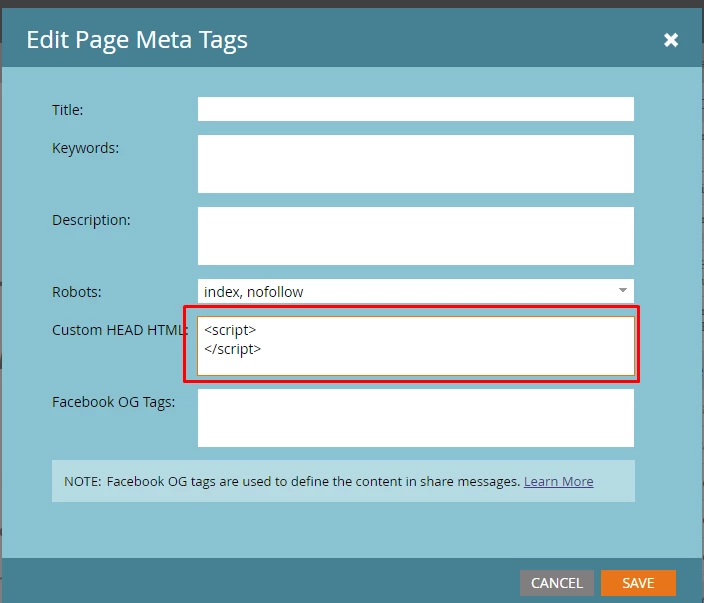Viewport: 704px width, 603px height.
Task: Open the Robots dropdown arrow
Action: (x=623, y=290)
